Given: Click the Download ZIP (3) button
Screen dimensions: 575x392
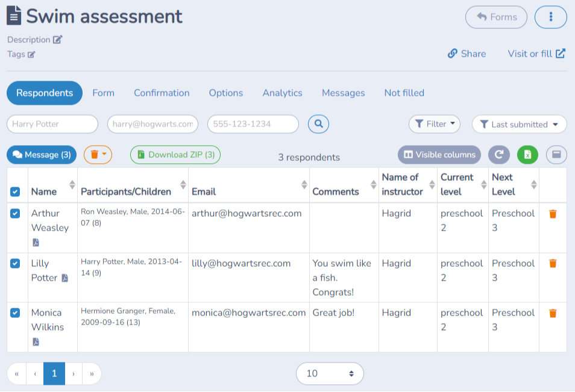Looking at the screenshot, I should [175, 155].
